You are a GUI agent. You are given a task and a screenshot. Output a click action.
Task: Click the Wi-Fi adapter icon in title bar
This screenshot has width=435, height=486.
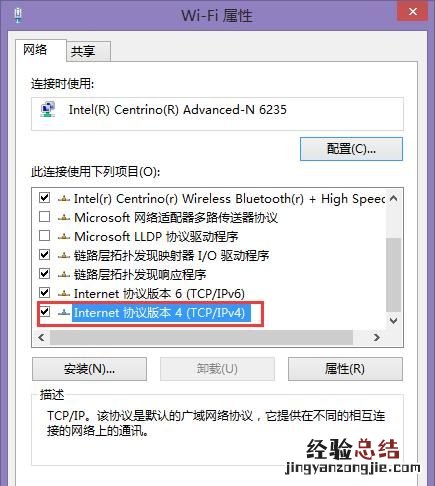[x=18, y=15]
